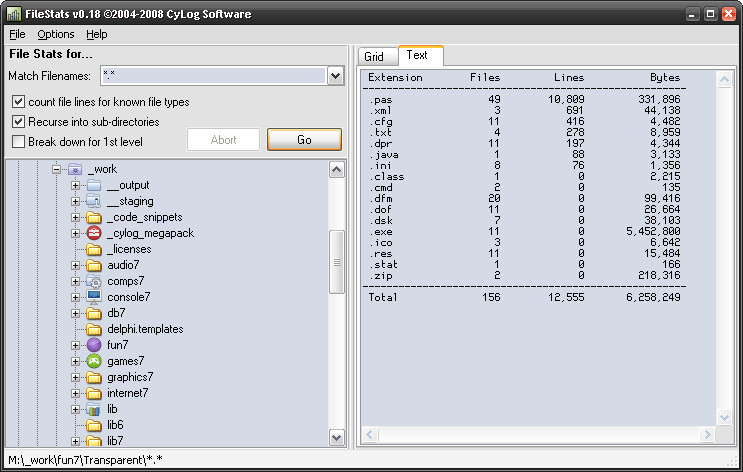Click the internet7 folder icon
The width and height of the screenshot is (743, 472).
click(x=94, y=393)
